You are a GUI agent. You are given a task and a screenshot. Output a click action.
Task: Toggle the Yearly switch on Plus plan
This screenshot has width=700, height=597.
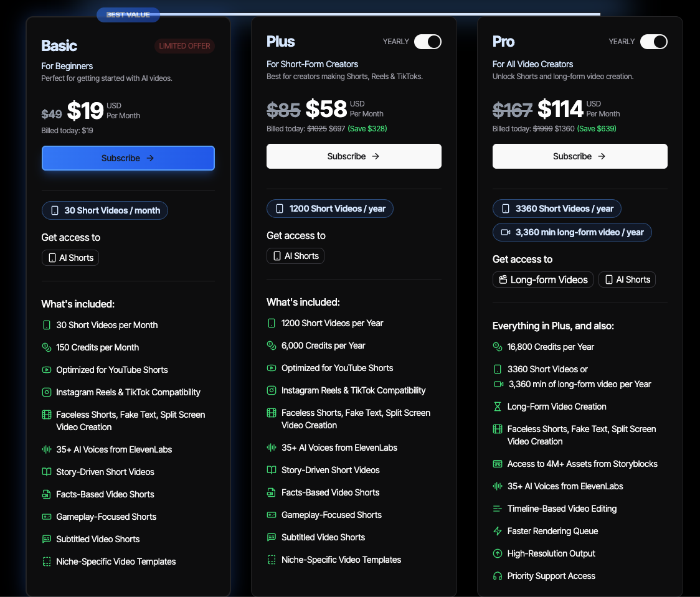coord(427,42)
